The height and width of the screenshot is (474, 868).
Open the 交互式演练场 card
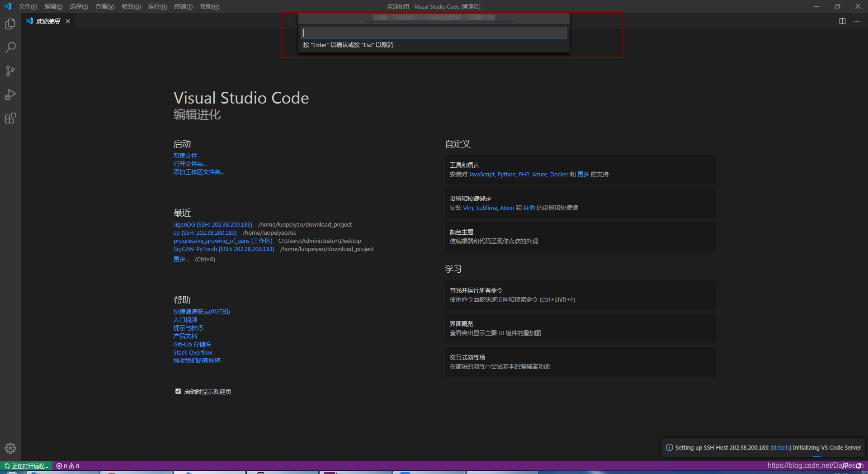[x=580, y=362]
